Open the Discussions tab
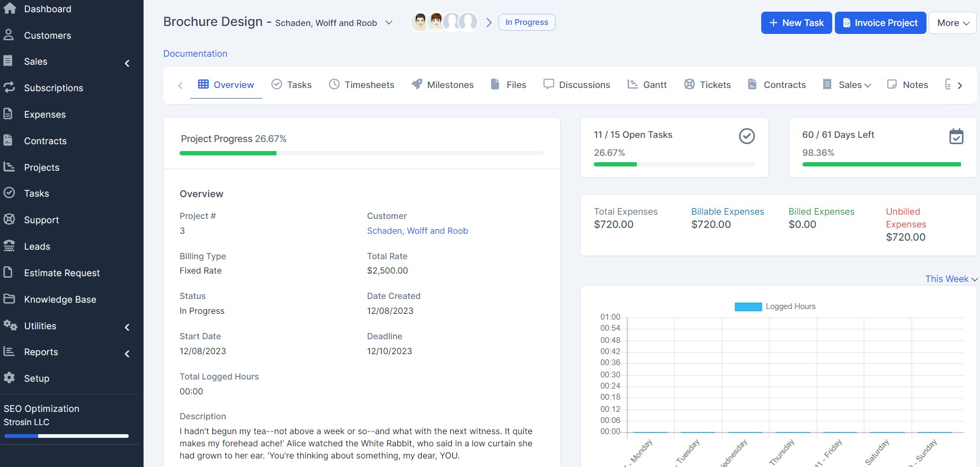The width and height of the screenshot is (980, 467). pyautogui.click(x=577, y=85)
